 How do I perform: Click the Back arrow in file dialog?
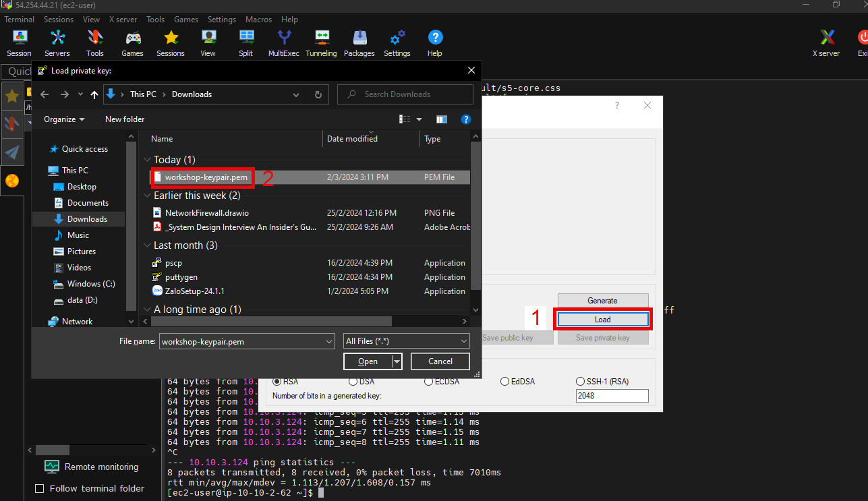tap(45, 94)
